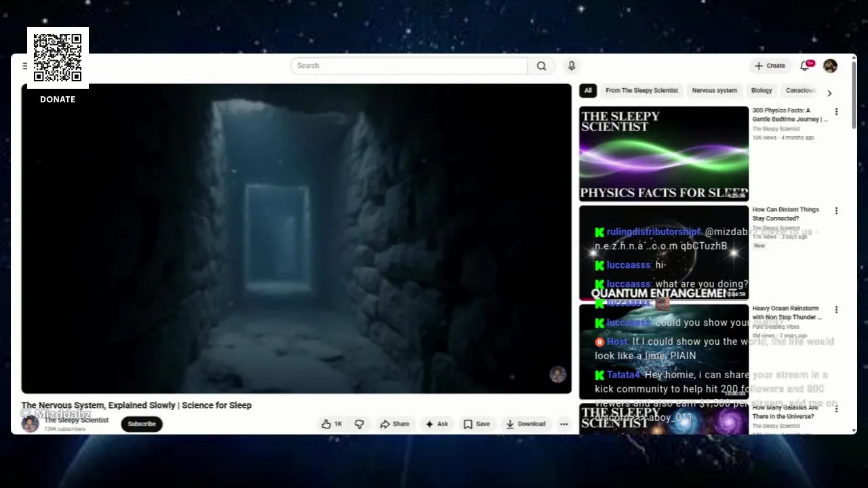Select From The Sleepy Scientist chip

click(x=642, y=90)
